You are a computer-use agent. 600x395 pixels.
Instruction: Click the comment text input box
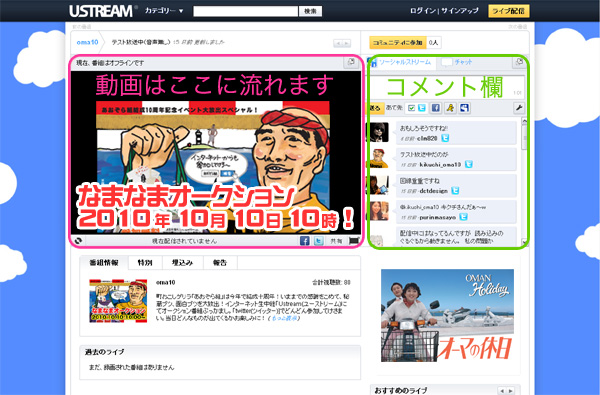(447, 87)
